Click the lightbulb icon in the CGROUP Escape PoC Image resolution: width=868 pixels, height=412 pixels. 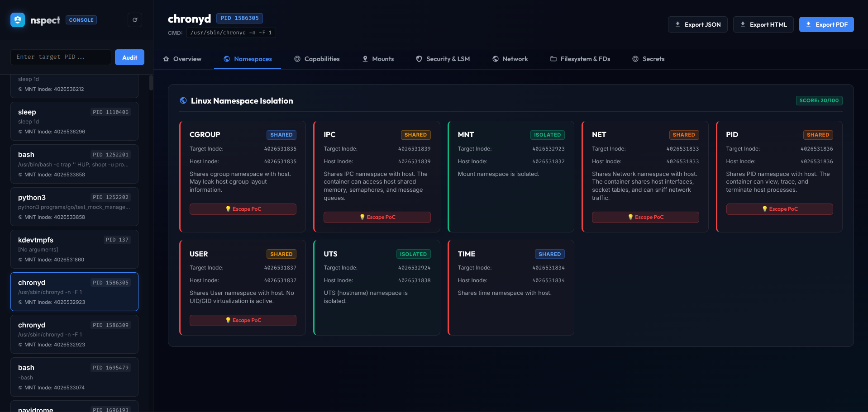[228, 209]
